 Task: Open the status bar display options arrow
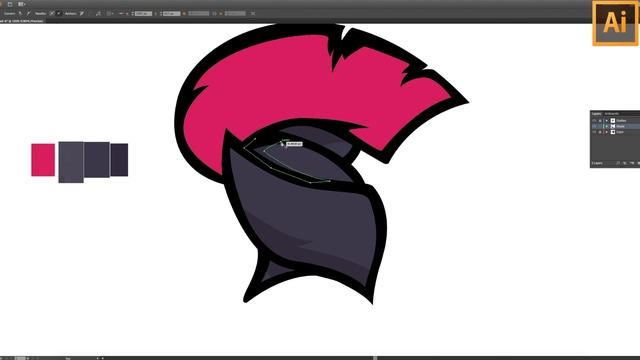click(98, 358)
